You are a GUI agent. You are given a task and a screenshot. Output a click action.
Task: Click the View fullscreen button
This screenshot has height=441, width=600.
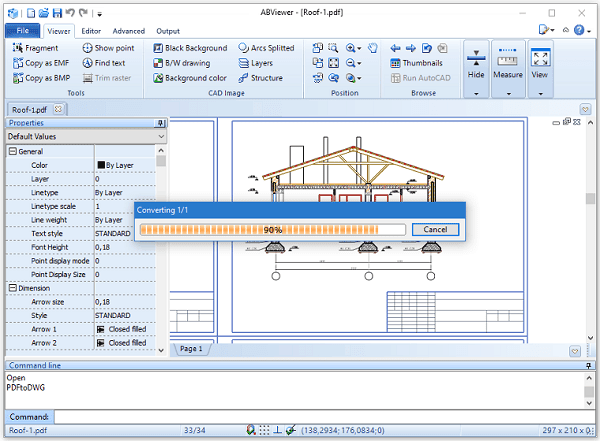pyautogui.click(x=540, y=64)
